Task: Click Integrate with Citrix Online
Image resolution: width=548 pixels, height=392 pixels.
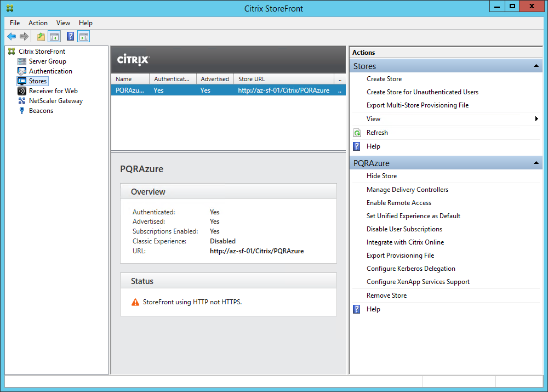Action: point(406,242)
